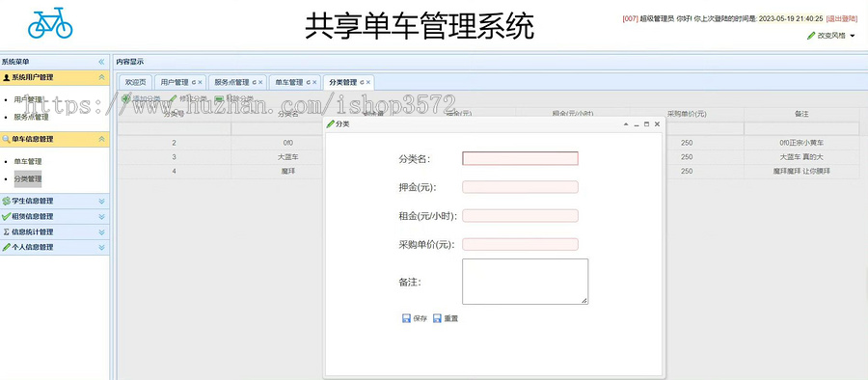Viewport: 868px width, 380px height.
Task: Click the pencil icon beside 改变风格
Action: coord(811,36)
